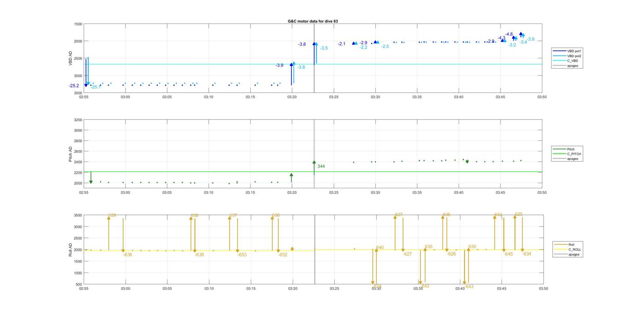The image size is (644, 319).
Task: Click the '-2.1' data label in VBD plot
Action: click(341, 44)
